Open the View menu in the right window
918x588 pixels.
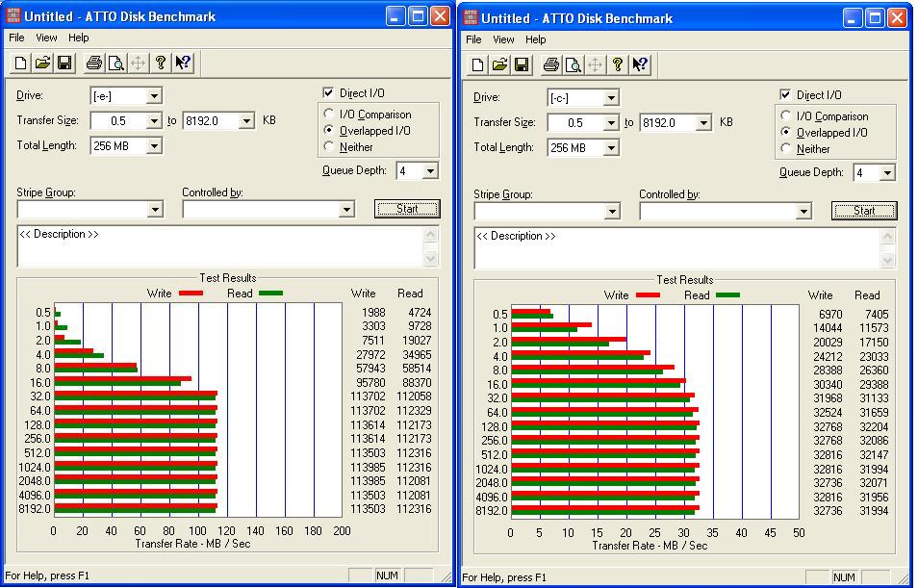pyautogui.click(x=503, y=39)
